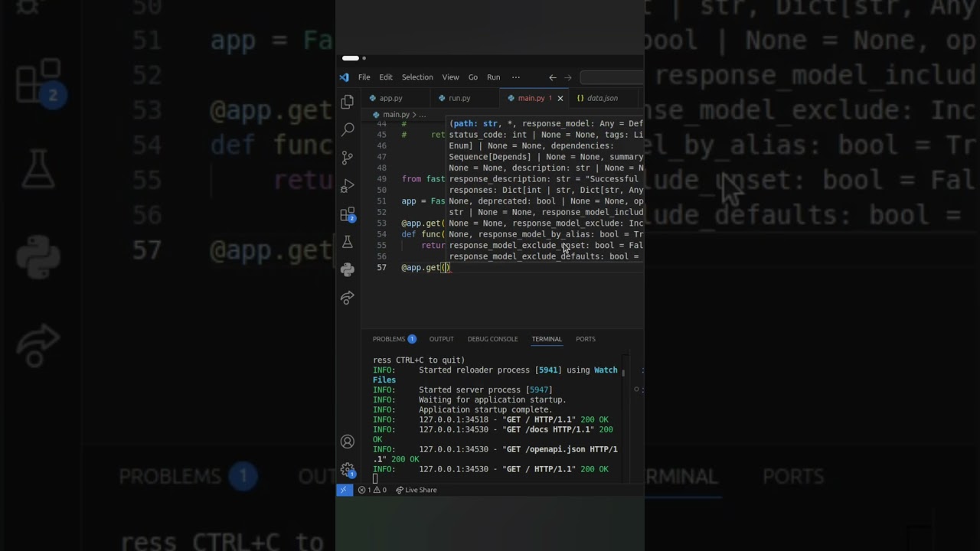Go forward with the right arrow

click(568, 77)
